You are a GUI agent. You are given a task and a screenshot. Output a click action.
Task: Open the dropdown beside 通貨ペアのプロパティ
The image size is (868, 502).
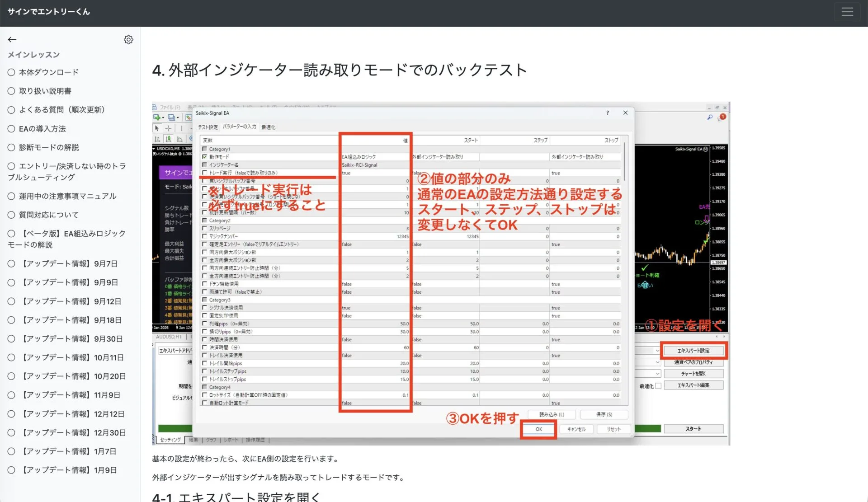(657, 362)
